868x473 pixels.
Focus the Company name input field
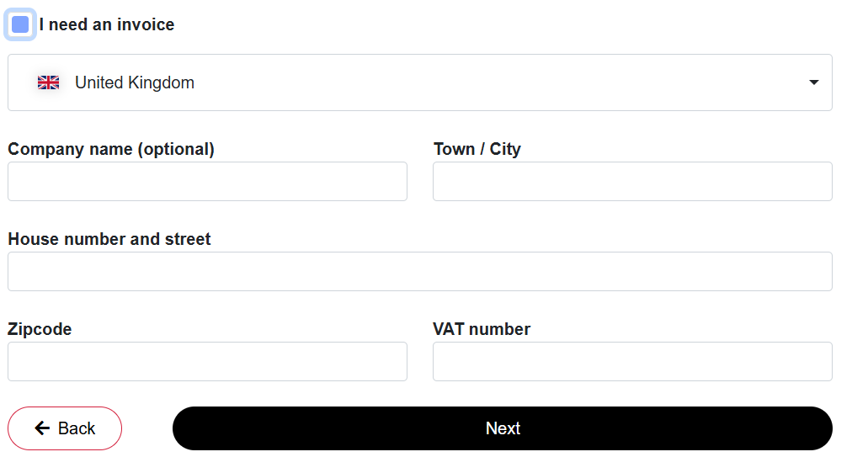click(x=208, y=182)
